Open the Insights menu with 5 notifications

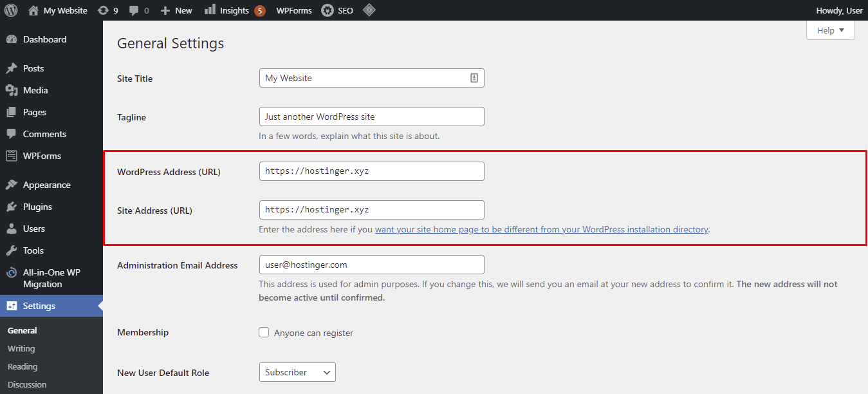(234, 10)
